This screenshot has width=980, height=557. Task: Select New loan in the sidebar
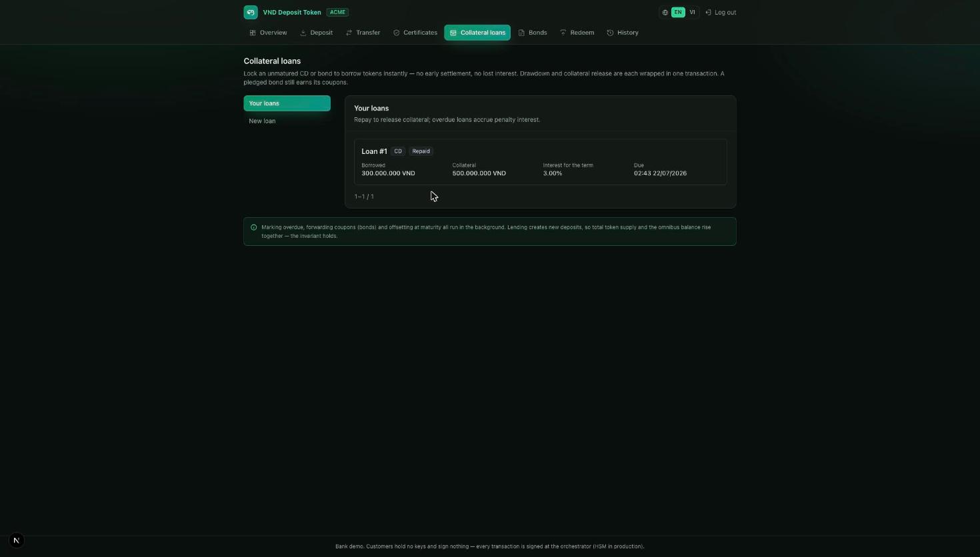click(287, 121)
